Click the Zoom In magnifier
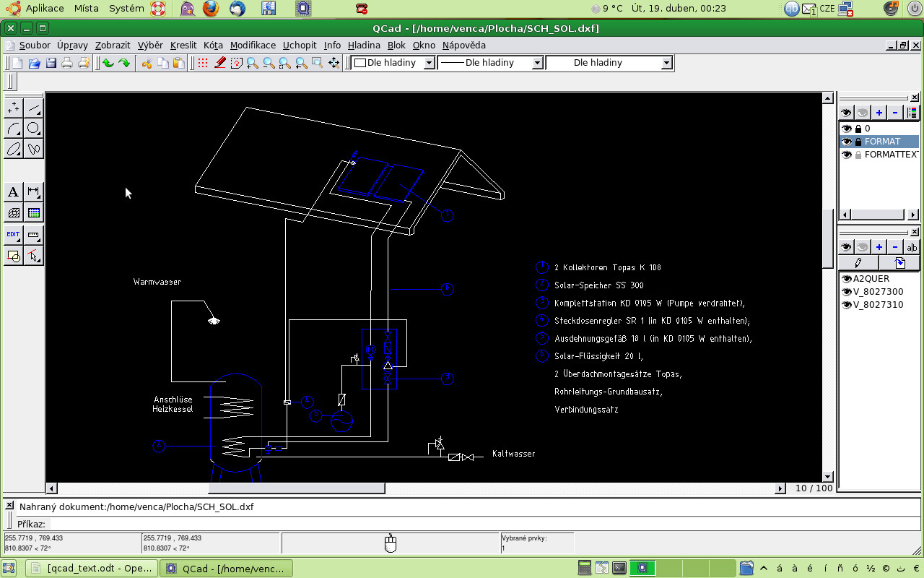The image size is (924, 578). pos(252,63)
